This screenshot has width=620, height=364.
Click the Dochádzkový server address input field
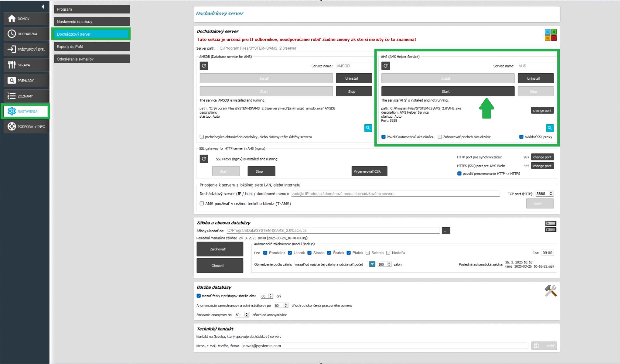click(395, 194)
